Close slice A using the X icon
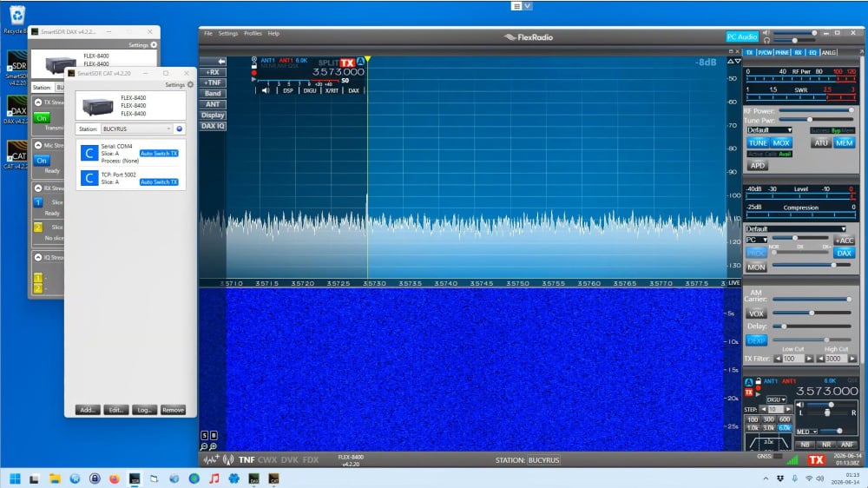Viewport: 868px width, 488px height. click(254, 59)
